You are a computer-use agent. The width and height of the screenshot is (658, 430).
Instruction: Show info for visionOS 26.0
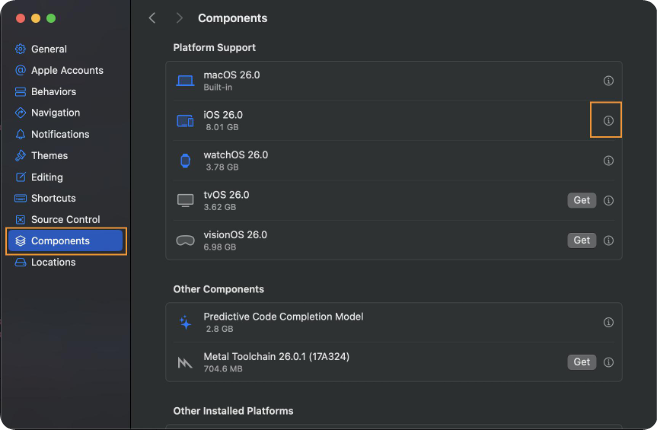tap(608, 240)
